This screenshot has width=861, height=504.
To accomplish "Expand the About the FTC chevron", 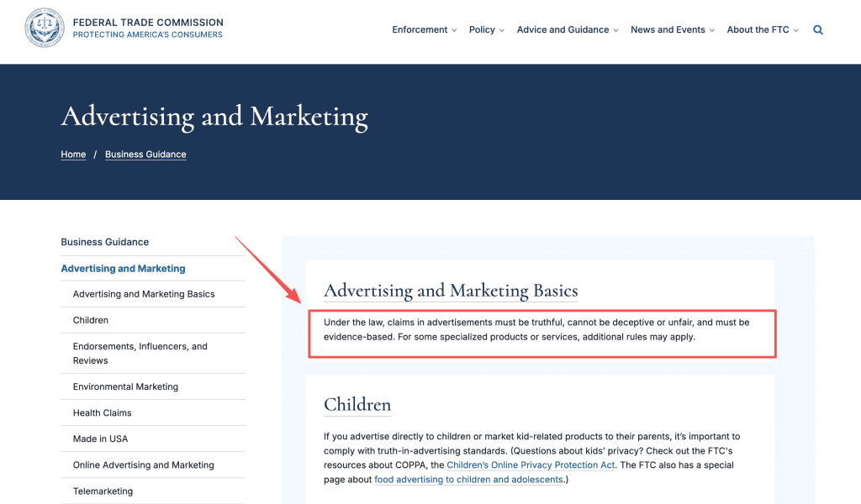I will [796, 31].
